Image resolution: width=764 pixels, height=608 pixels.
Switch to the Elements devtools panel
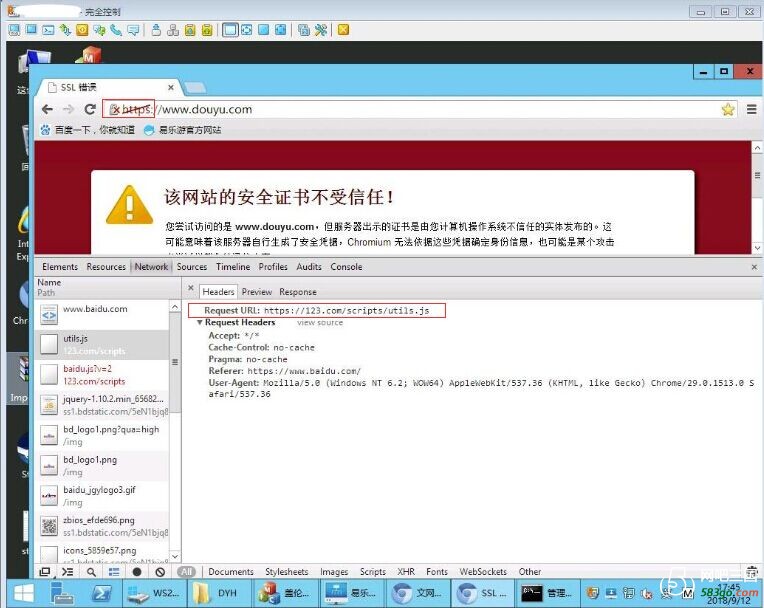[x=60, y=267]
